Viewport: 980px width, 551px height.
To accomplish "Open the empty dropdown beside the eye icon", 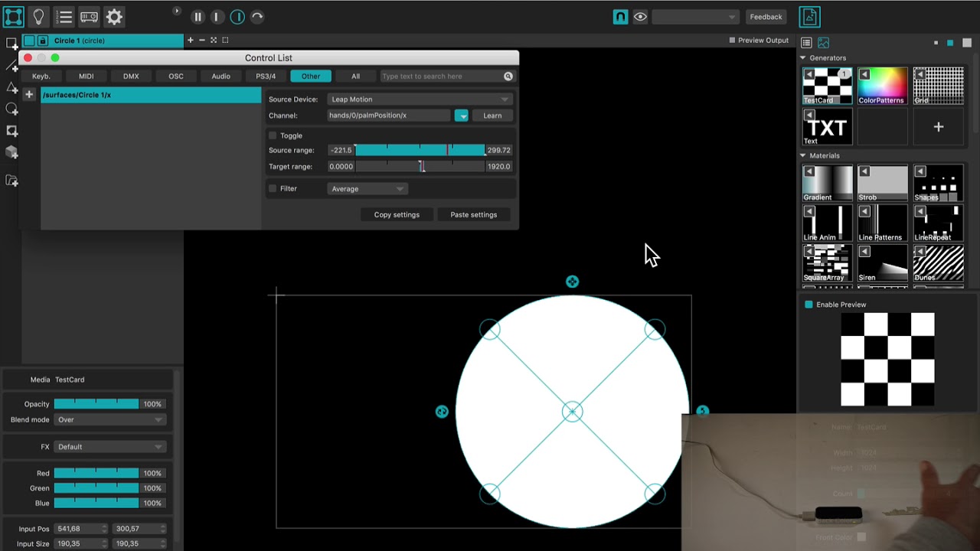I will pos(695,17).
